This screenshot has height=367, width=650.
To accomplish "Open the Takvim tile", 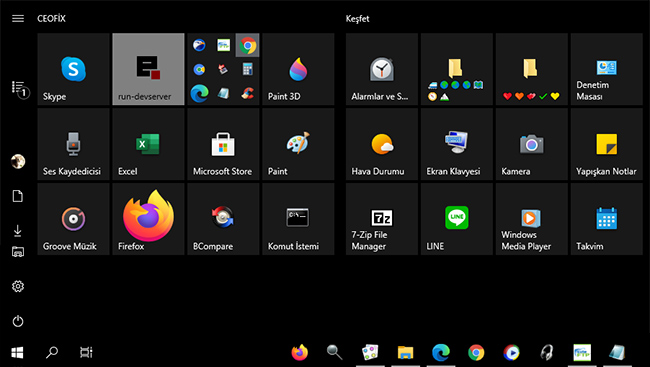I will (606, 219).
